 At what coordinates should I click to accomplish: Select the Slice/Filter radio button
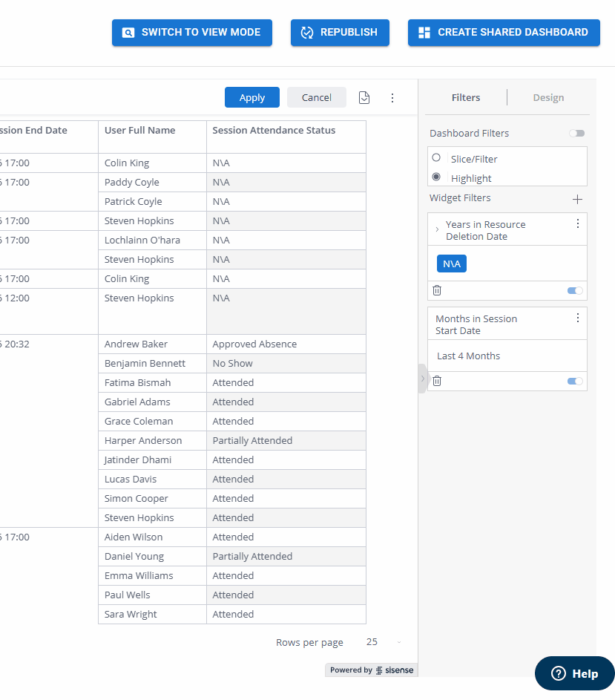[438, 157]
